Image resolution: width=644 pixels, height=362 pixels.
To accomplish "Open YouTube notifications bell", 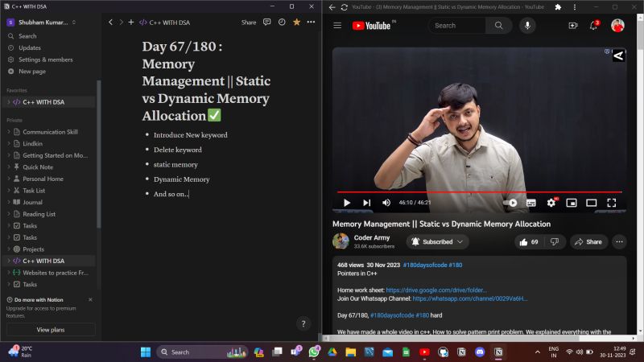I will pos(594,26).
